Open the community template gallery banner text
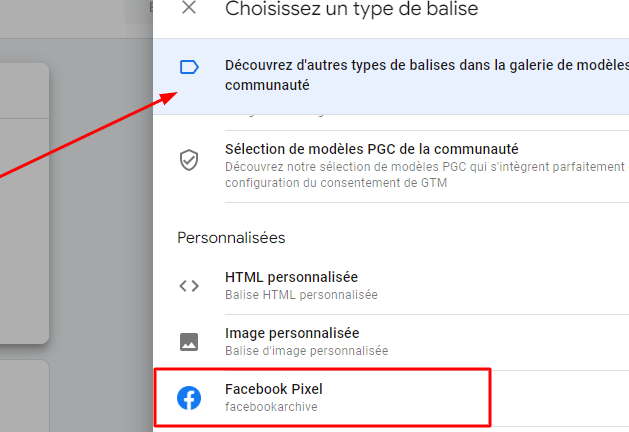This screenshot has width=629, height=432. (427, 75)
